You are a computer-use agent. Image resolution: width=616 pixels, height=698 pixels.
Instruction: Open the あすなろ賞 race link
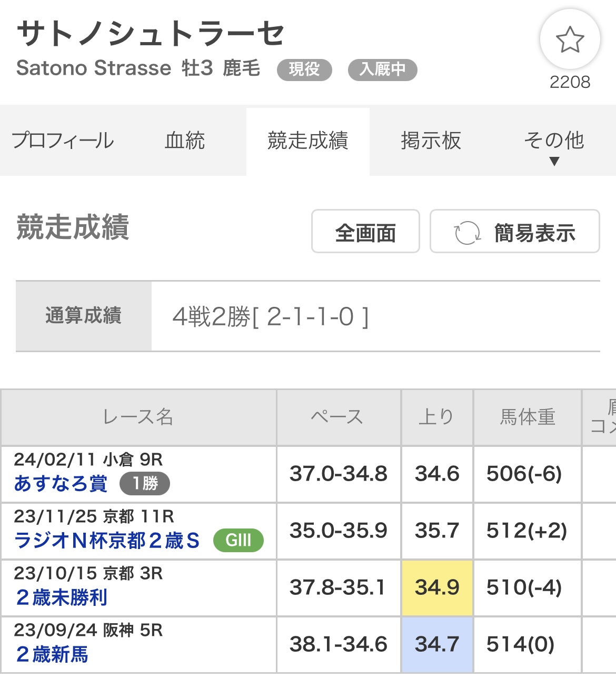pyautogui.click(x=61, y=483)
